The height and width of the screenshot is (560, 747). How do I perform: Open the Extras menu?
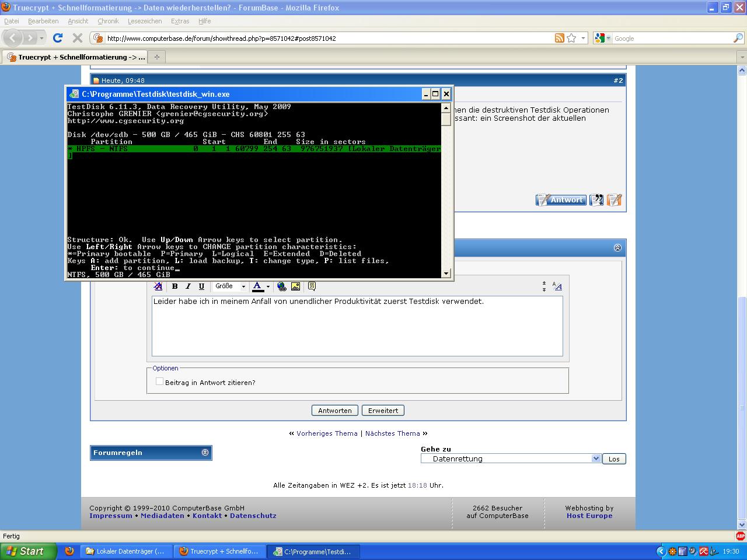point(180,21)
